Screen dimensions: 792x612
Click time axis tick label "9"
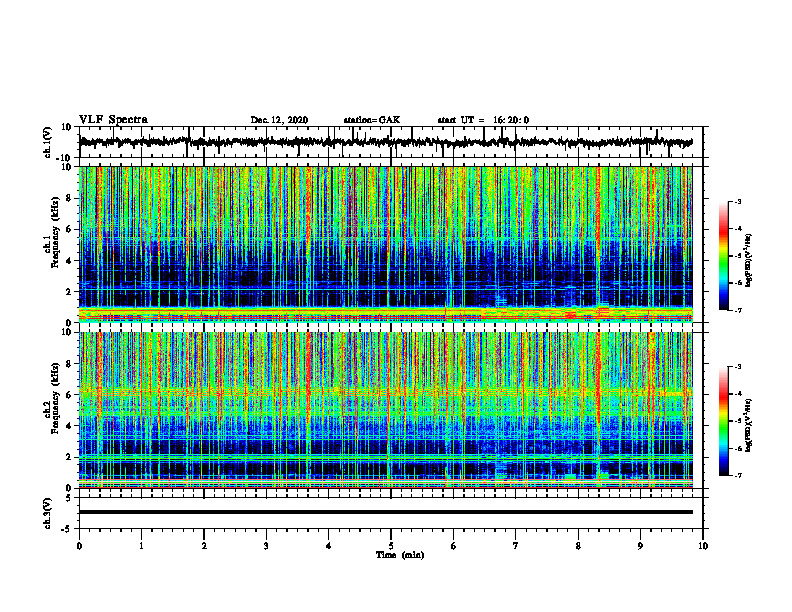(640, 546)
